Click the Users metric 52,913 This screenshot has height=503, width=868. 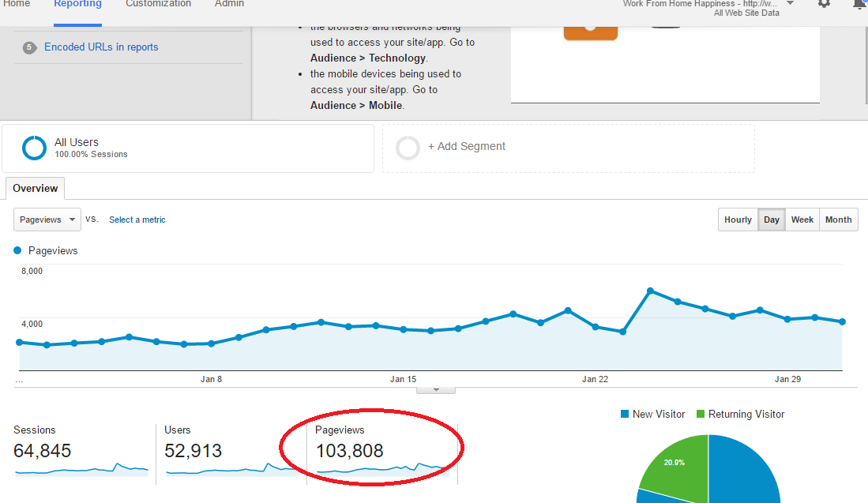pos(193,451)
